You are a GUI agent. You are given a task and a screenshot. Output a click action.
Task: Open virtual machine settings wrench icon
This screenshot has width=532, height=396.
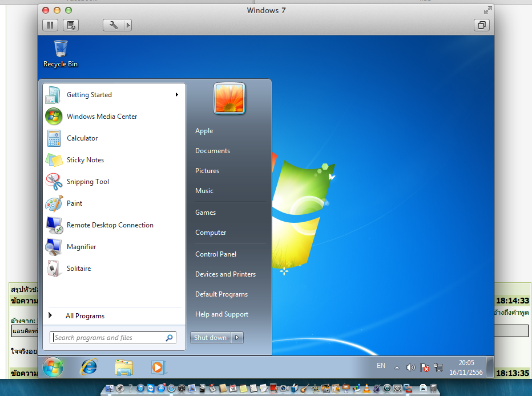(114, 25)
